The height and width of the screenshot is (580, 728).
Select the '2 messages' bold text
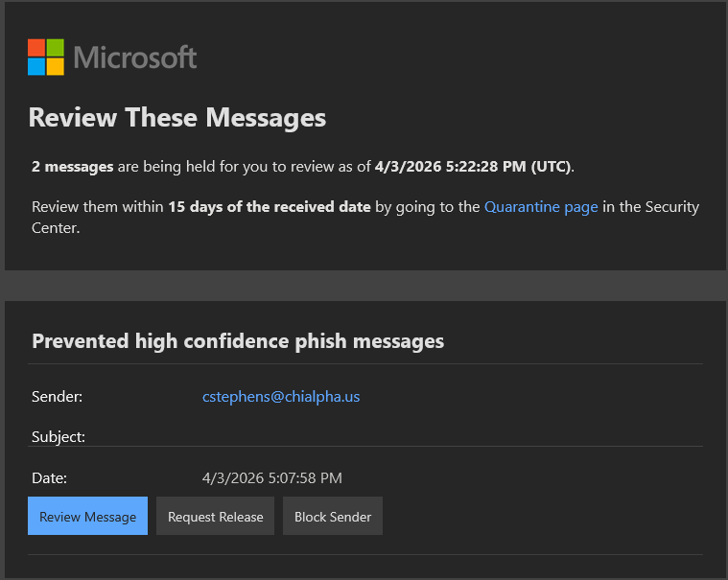click(x=73, y=167)
